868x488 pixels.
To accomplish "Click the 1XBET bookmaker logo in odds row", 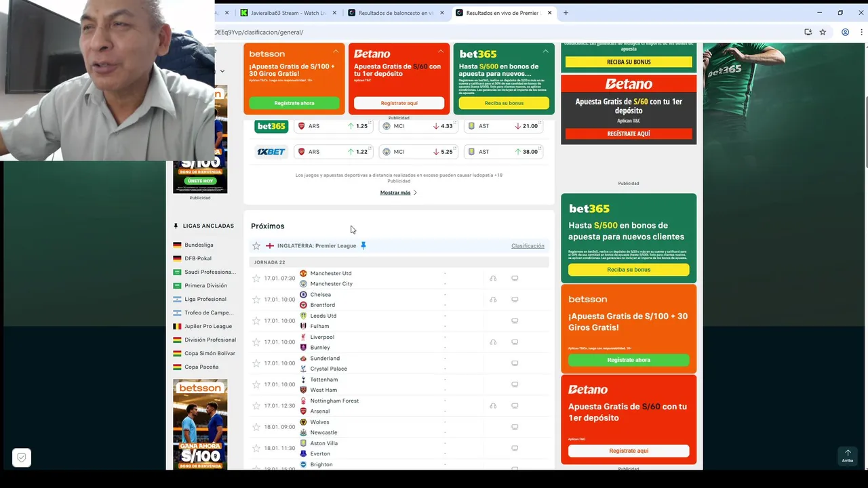I will [x=271, y=152].
